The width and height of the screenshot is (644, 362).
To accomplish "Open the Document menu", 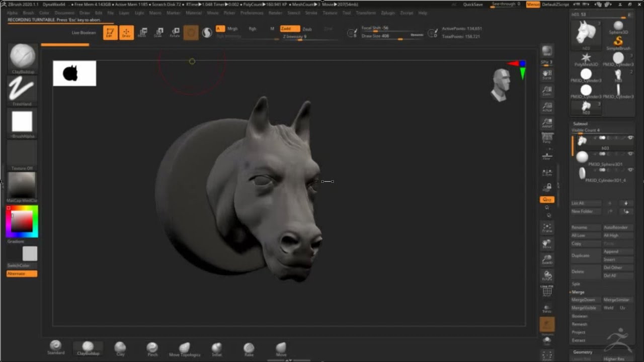I will click(64, 13).
